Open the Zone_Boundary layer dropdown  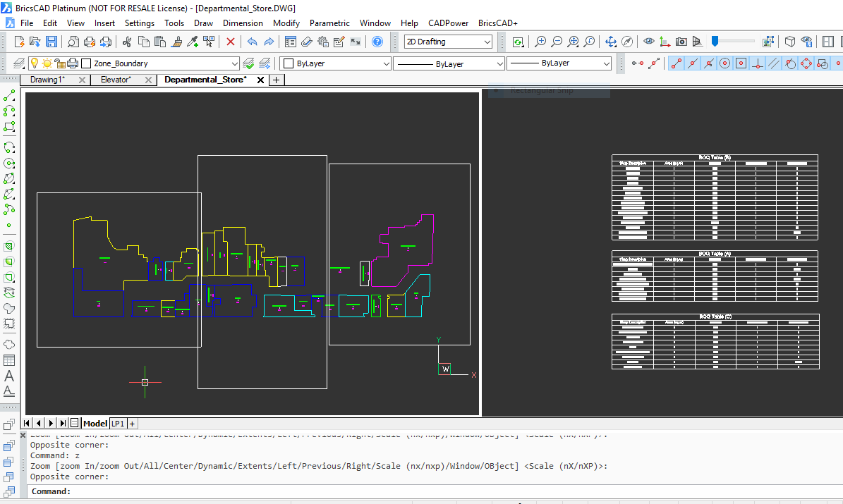235,63
